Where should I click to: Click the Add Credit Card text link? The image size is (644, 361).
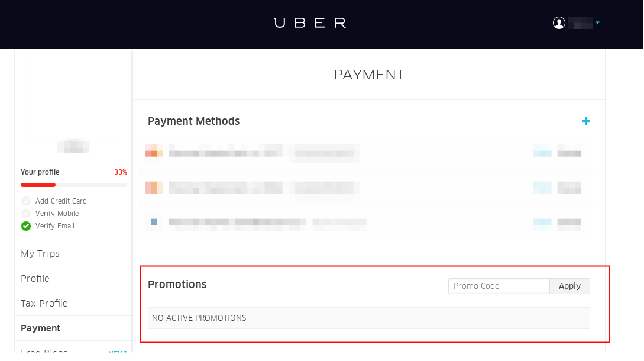click(x=61, y=201)
